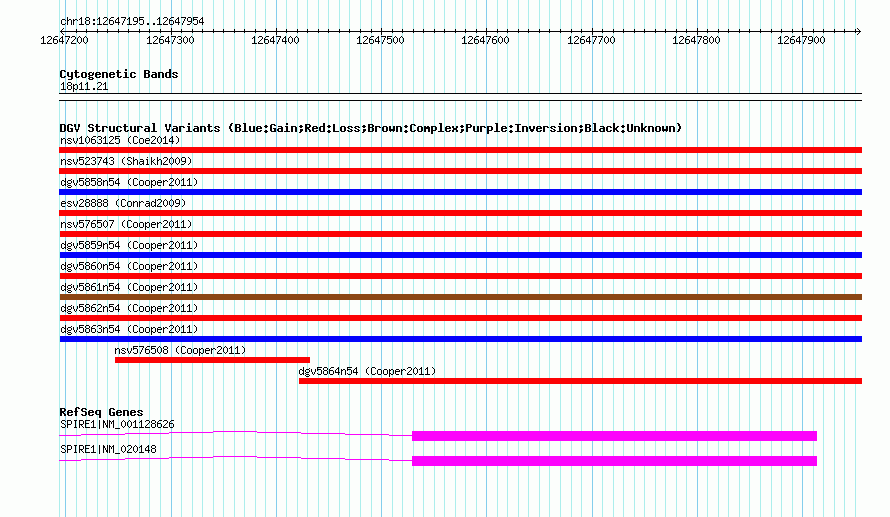Click the nsv1063125 (Coe2014) red variant bar
Viewport: 890px width, 517px height.
460,150
